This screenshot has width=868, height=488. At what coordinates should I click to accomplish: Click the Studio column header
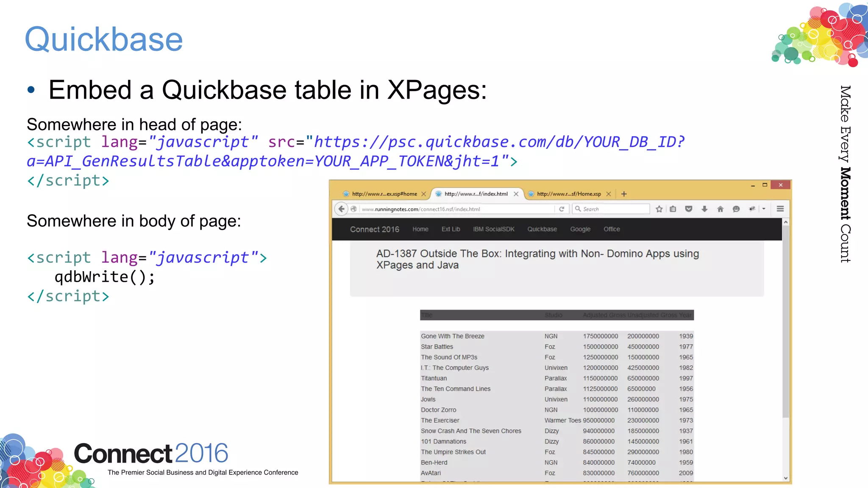click(x=554, y=315)
